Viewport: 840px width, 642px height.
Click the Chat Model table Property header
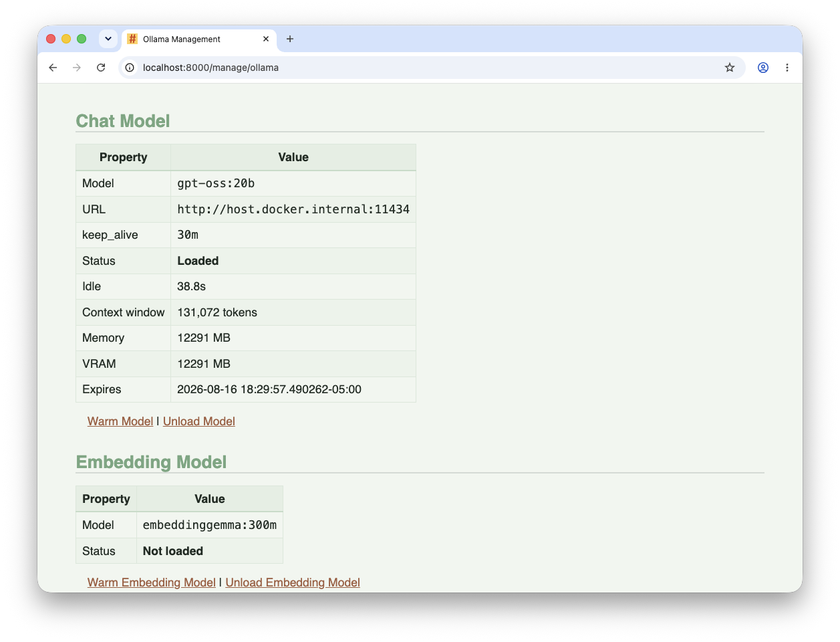pyautogui.click(x=124, y=157)
